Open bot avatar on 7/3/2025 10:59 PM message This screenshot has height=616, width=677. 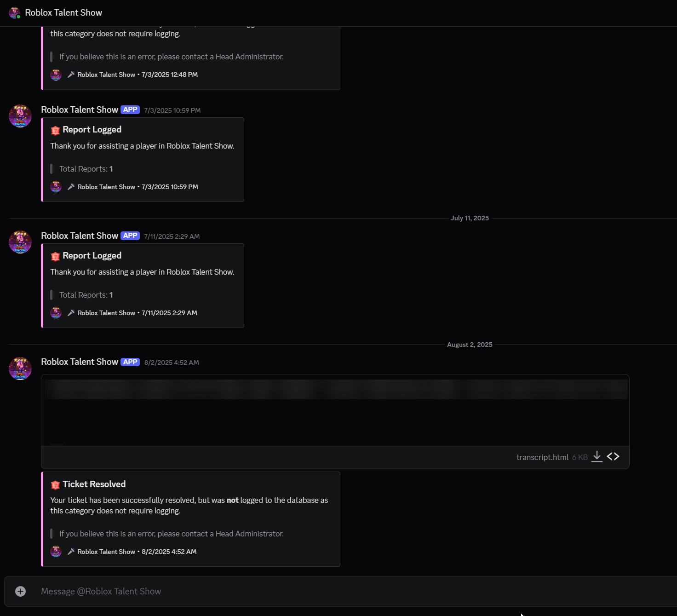20,116
